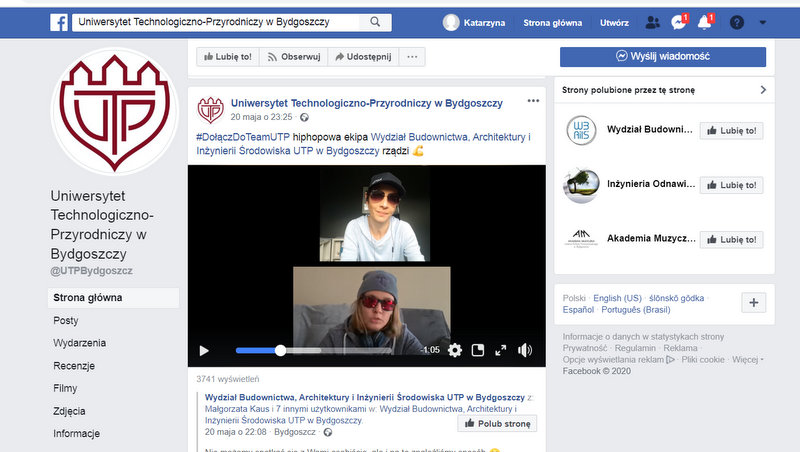Open shared post's Wydział Budownictwa page link
This screenshot has height=452, width=800.
(365, 397)
